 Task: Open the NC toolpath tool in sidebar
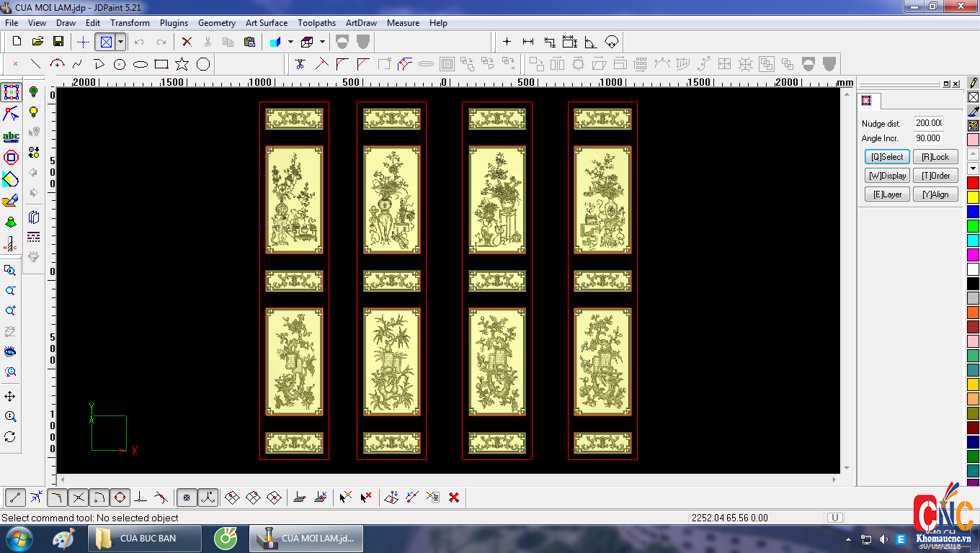pos(11,244)
